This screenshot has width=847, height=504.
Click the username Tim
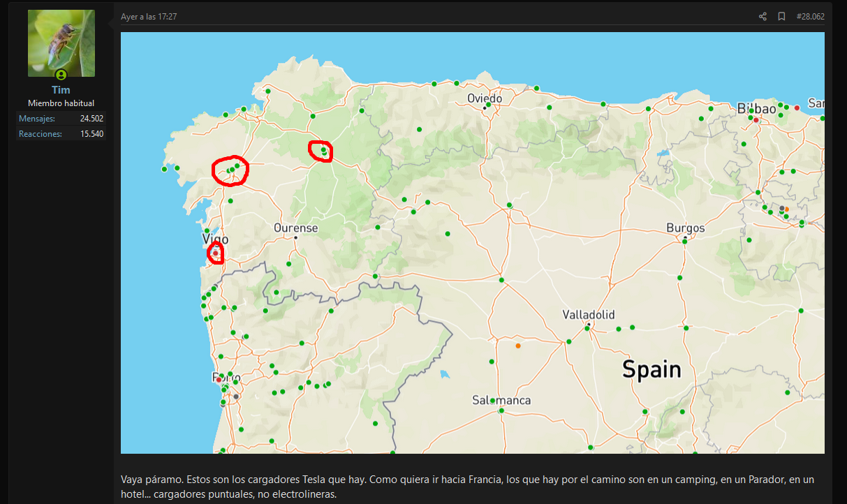pos(61,90)
